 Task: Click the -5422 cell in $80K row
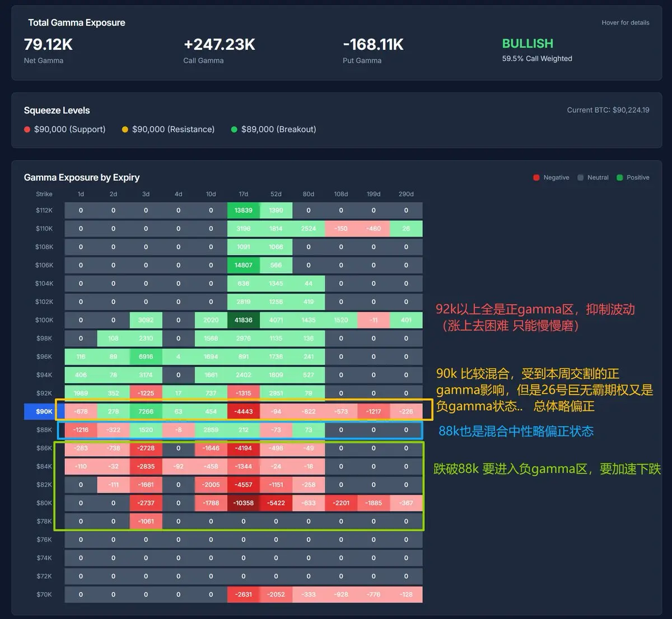276,503
